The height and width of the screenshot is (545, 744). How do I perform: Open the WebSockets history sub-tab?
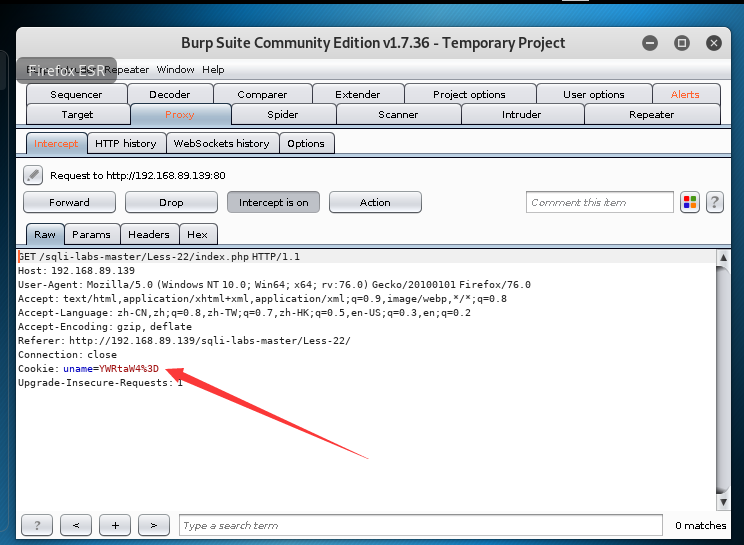click(222, 143)
